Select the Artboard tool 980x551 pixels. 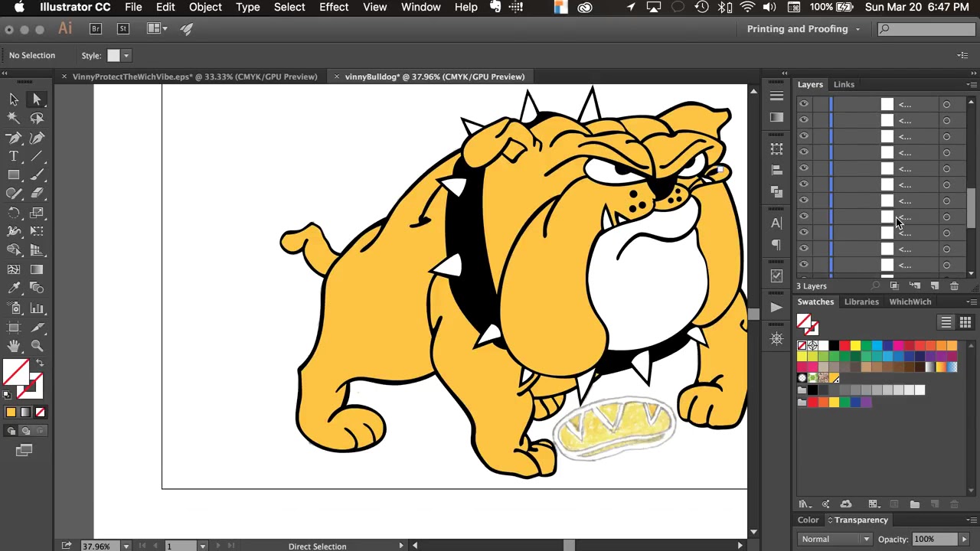[x=14, y=327]
